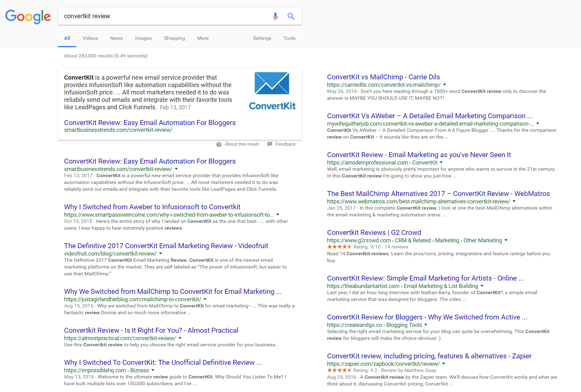Open Why I Switched To ConvertKit Unofficial Review
581x392 pixels.
pyautogui.click(x=163, y=362)
